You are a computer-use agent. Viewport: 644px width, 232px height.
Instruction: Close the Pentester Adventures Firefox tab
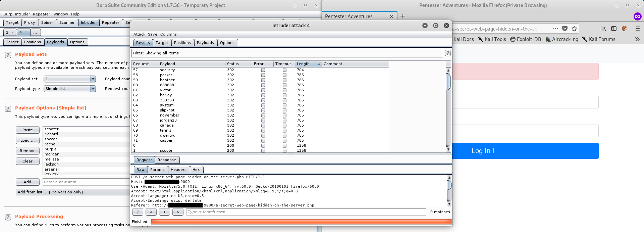coord(391,16)
